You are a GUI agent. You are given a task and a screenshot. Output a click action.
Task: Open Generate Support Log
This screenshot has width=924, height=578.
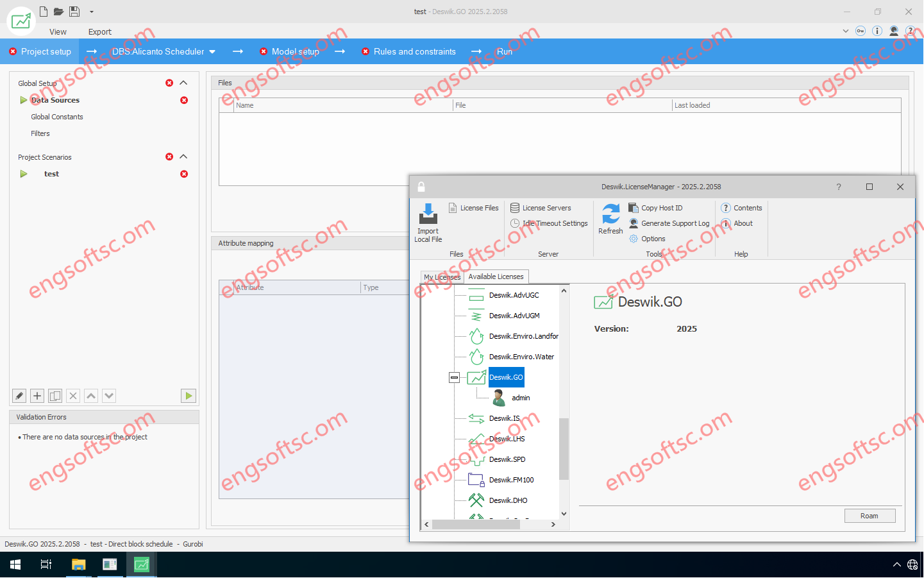tap(675, 223)
